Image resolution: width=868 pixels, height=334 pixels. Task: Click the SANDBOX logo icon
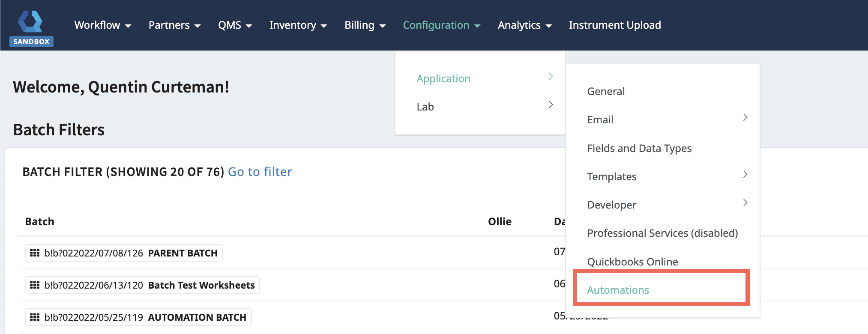[x=31, y=27]
